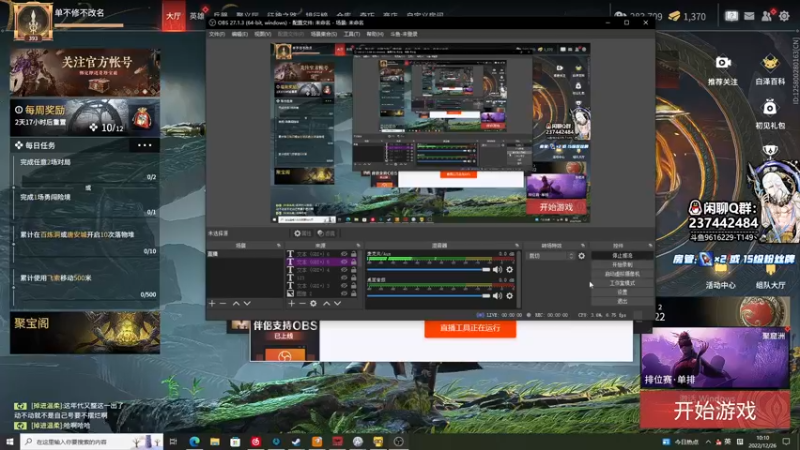This screenshot has width=800, height=450.
Task: Expand the 每日任务 three-dots menu
Action: click(x=144, y=145)
